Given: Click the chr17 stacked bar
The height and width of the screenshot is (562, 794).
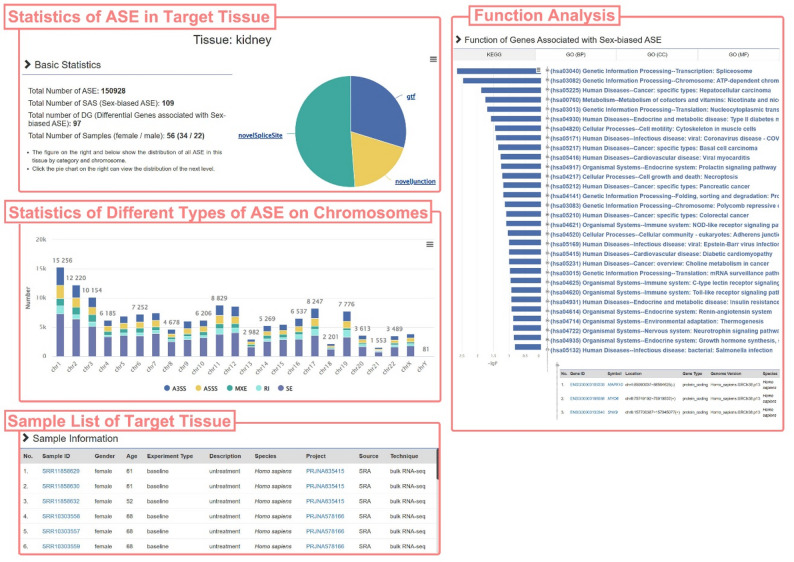Looking at the screenshot, I should coord(315,332).
